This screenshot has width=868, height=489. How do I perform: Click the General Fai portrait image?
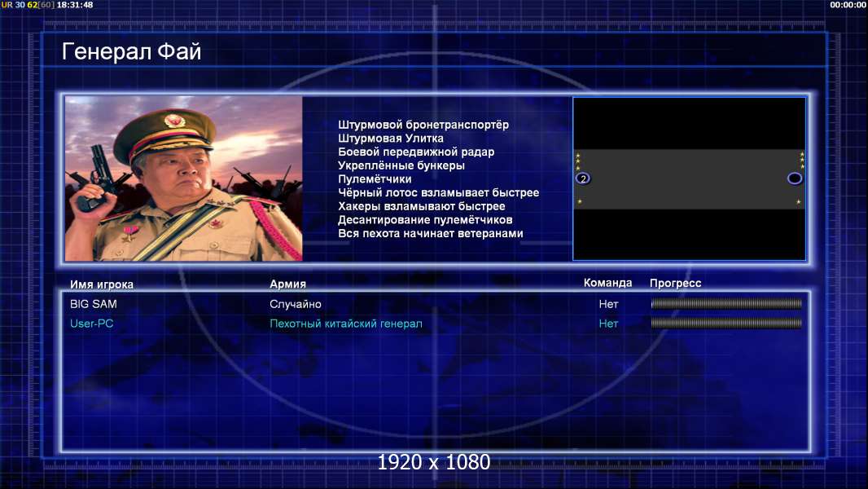point(184,178)
